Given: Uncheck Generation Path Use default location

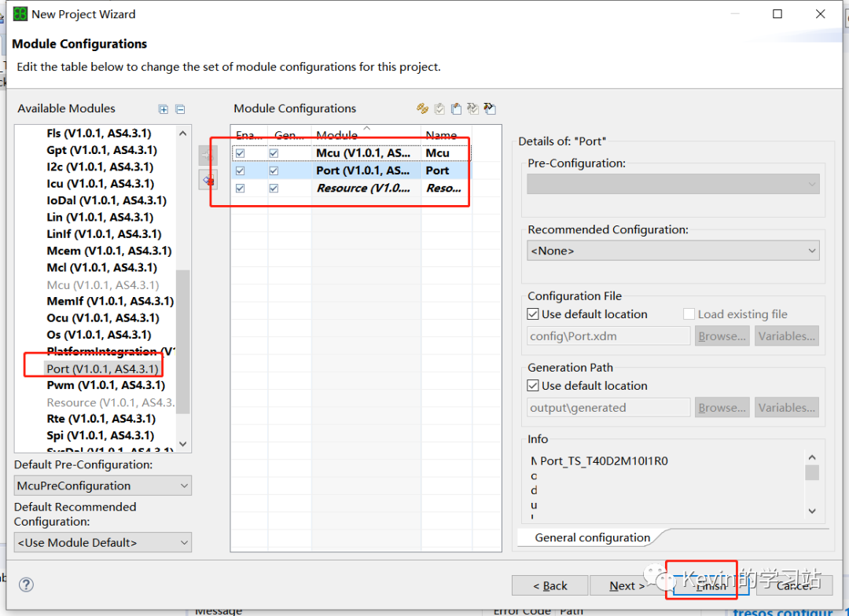Looking at the screenshot, I should (533, 386).
